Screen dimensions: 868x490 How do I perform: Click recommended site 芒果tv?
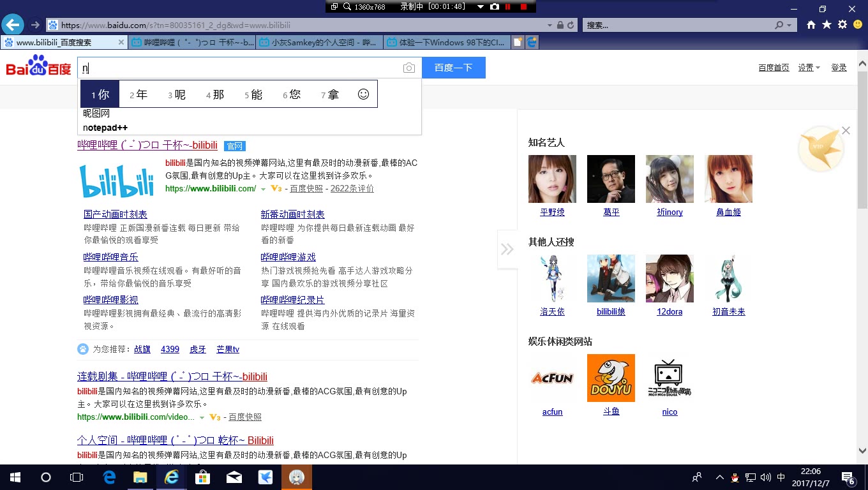point(228,350)
